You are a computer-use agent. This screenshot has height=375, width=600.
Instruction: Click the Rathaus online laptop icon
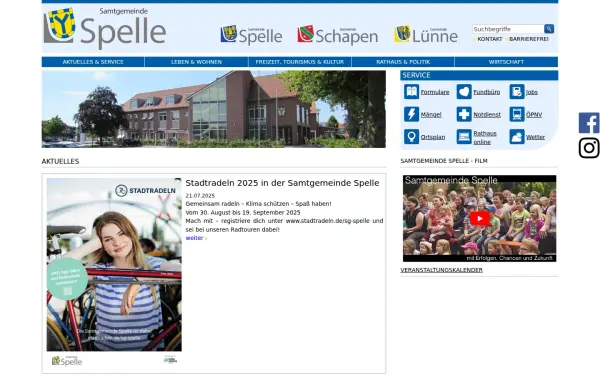464,137
